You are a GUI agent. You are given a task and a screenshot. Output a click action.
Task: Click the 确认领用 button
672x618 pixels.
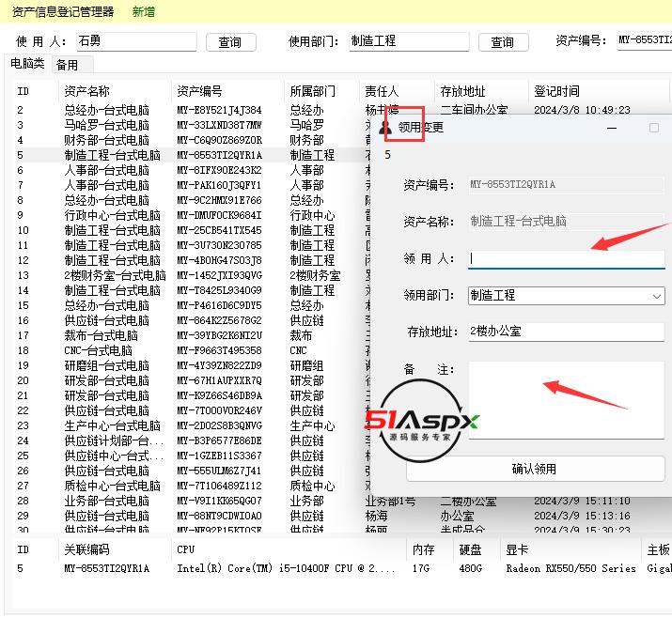(535, 470)
